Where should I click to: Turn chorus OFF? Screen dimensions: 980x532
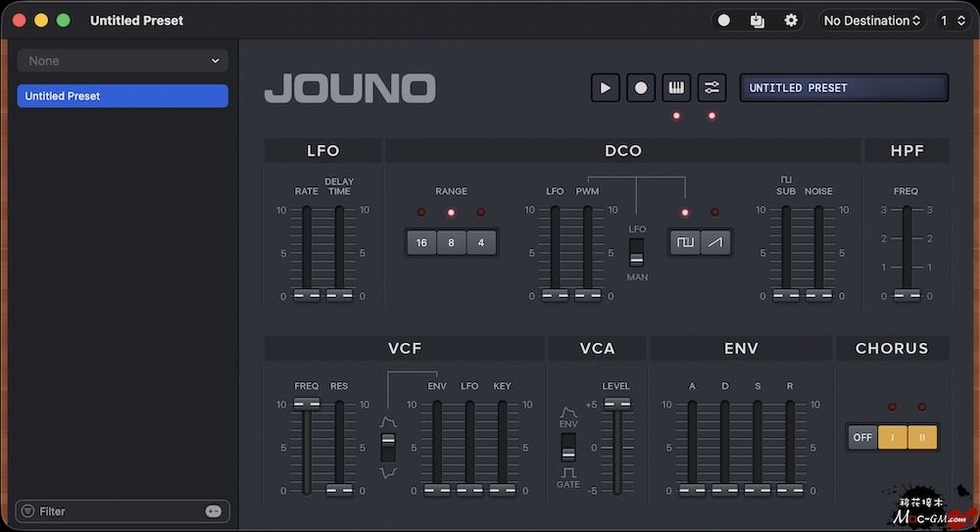coord(862,437)
